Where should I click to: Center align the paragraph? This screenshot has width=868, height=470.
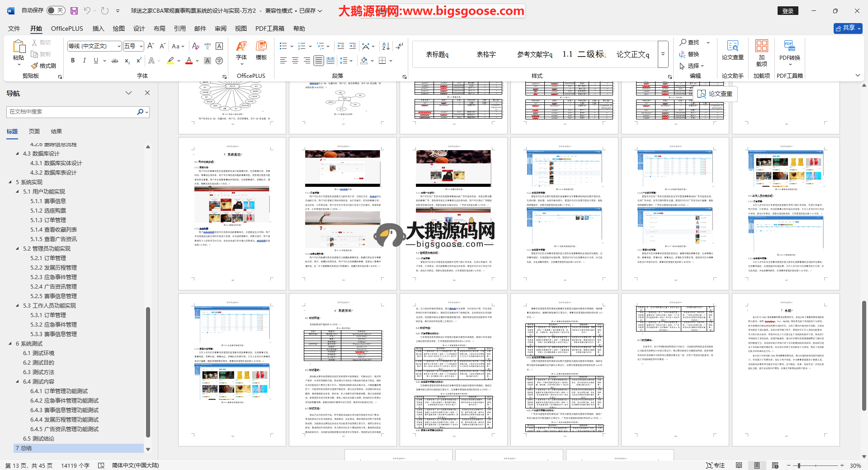point(295,61)
